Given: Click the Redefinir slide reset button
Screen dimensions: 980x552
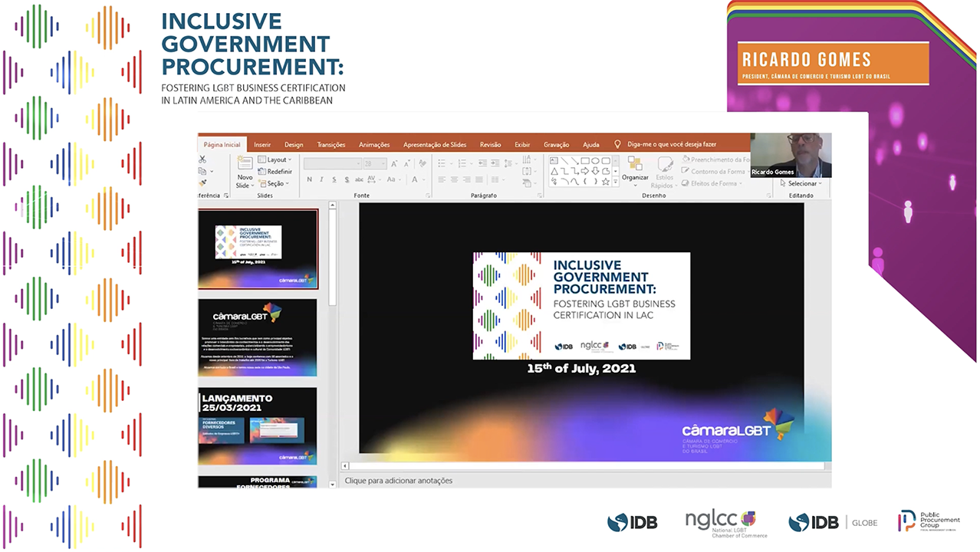Looking at the screenshot, I should tap(275, 172).
